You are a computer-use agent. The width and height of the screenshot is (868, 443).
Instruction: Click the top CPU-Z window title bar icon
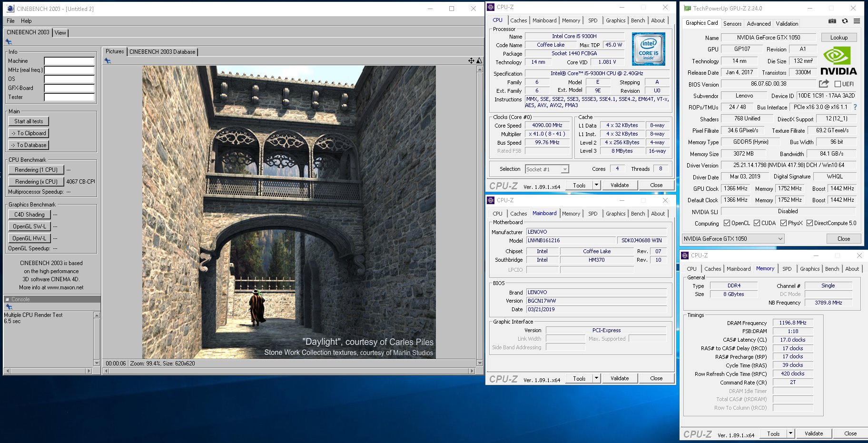point(491,7)
